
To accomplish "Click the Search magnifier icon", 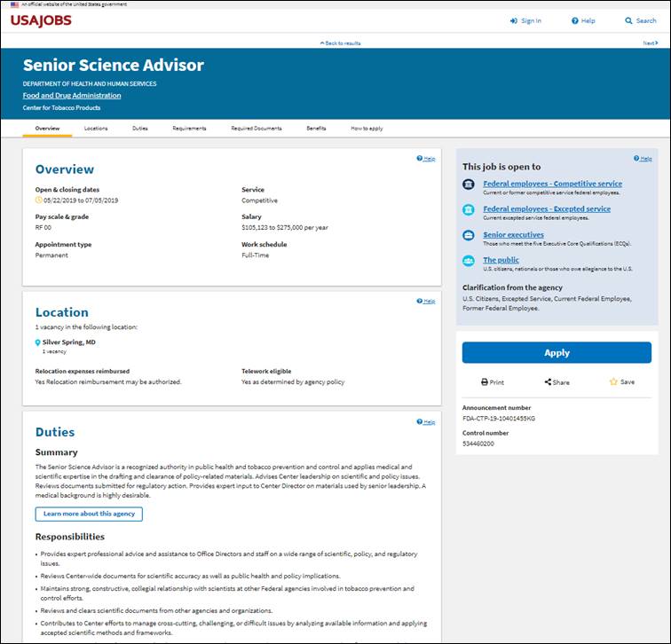I will [628, 20].
